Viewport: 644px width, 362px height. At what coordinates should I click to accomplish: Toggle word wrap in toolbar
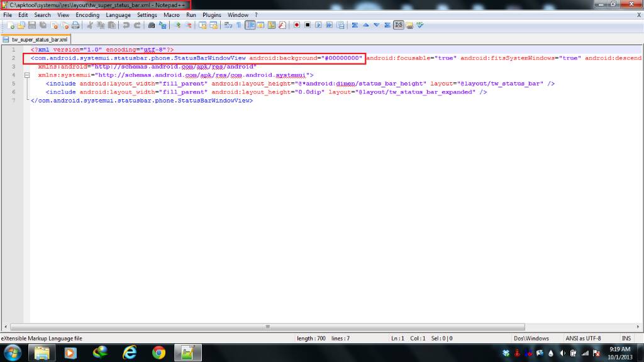pos(228,25)
